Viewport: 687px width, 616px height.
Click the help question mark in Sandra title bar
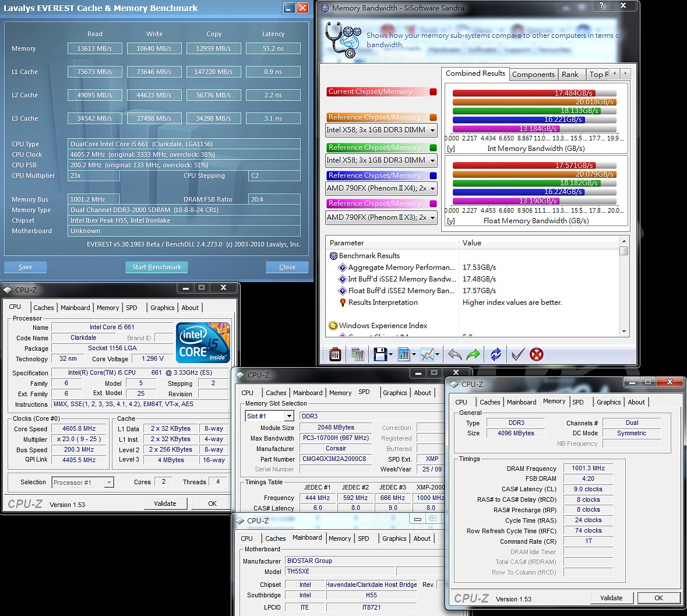[x=601, y=5]
